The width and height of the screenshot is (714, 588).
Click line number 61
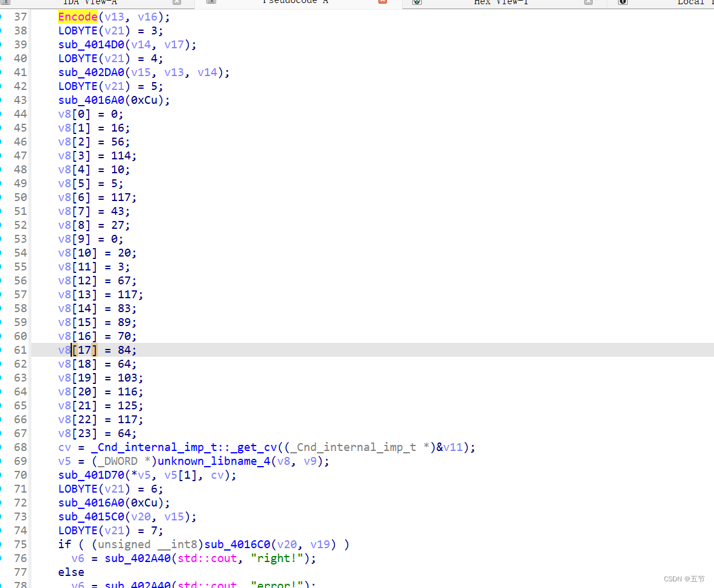click(x=21, y=350)
